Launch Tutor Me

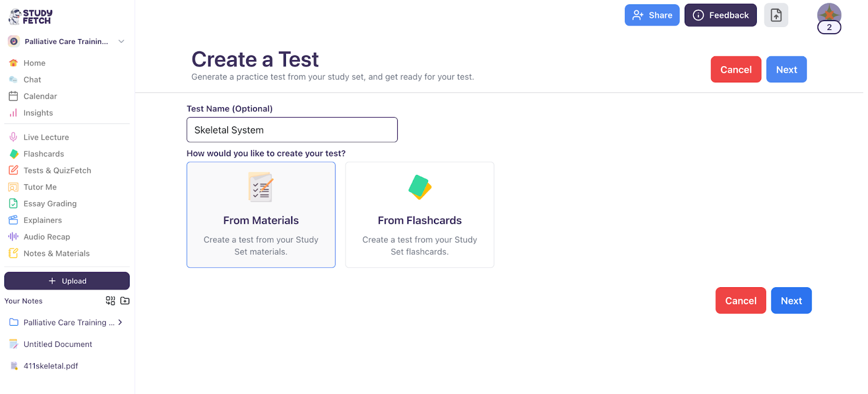click(40, 186)
